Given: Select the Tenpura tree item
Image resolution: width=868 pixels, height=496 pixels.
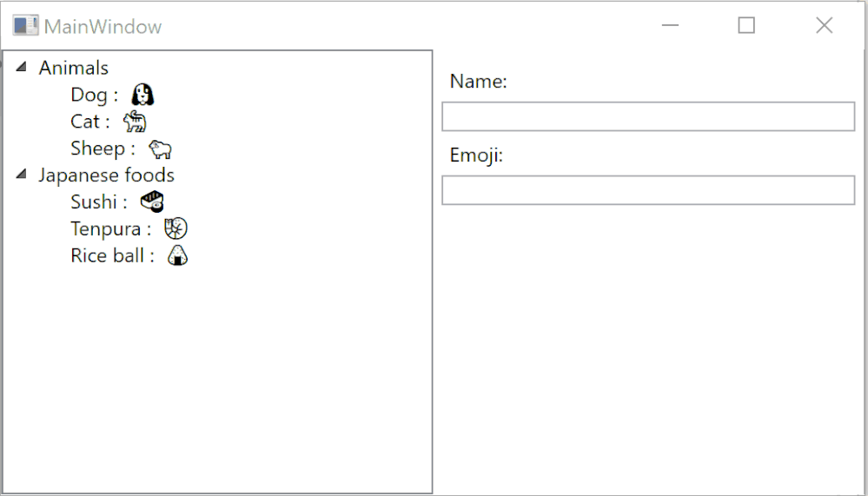Looking at the screenshot, I should pyautogui.click(x=106, y=229).
